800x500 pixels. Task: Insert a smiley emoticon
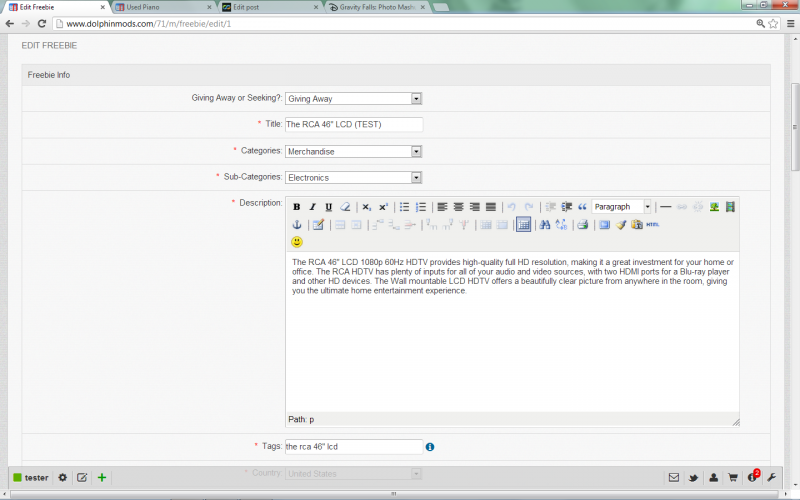tap(297, 242)
